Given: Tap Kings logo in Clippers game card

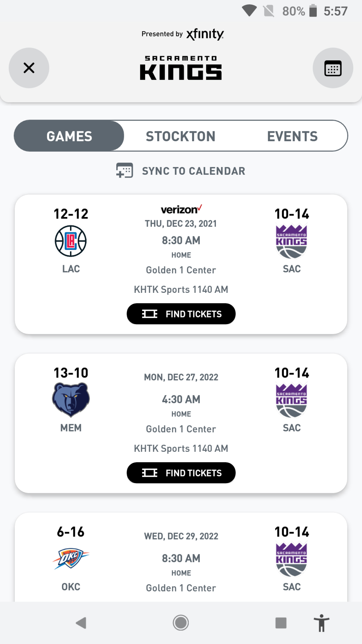Looking at the screenshot, I should (x=291, y=242).
